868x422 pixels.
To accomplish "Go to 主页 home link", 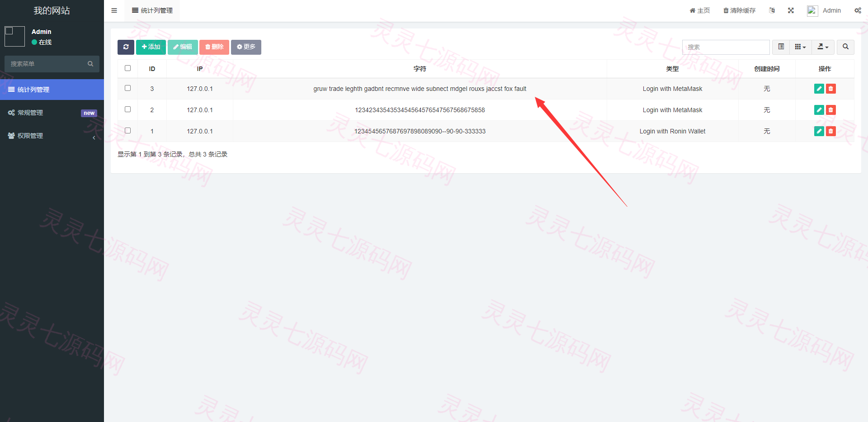I will 700,10.
